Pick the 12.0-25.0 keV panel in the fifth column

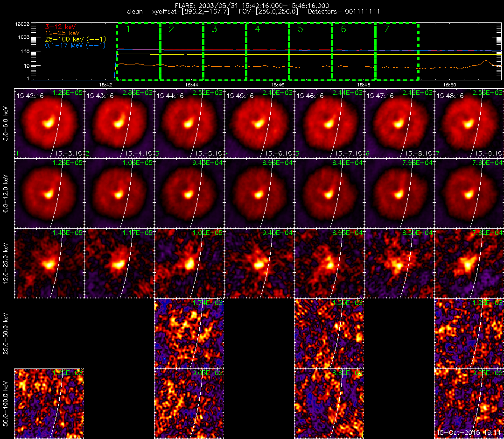pyautogui.click(x=329, y=263)
